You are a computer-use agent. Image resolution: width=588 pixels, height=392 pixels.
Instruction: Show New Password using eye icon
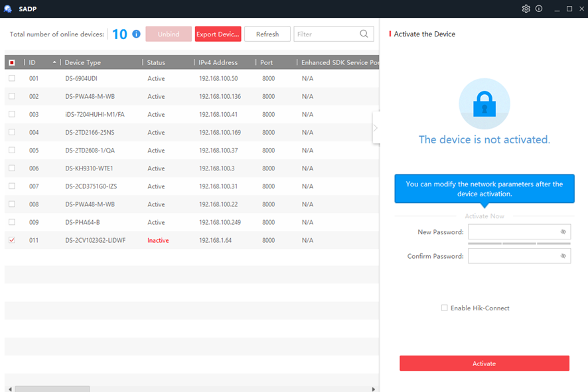[563, 232]
